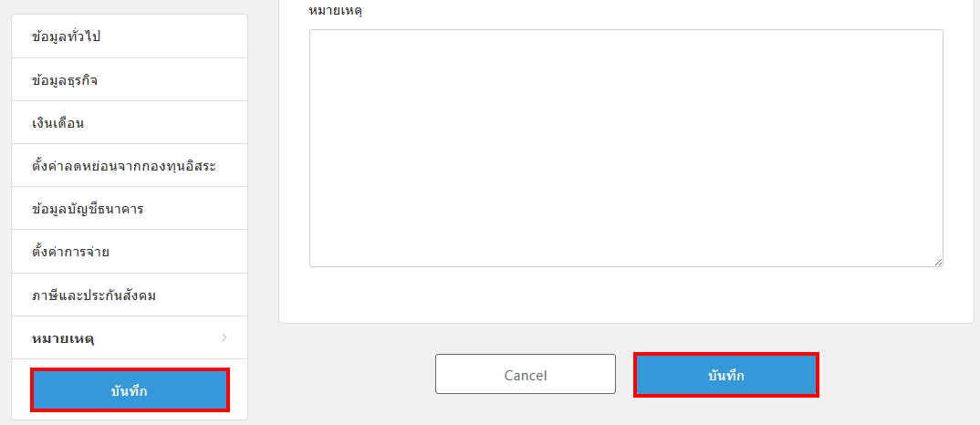Click the หมายเหตุ label above the textbox

click(x=337, y=11)
